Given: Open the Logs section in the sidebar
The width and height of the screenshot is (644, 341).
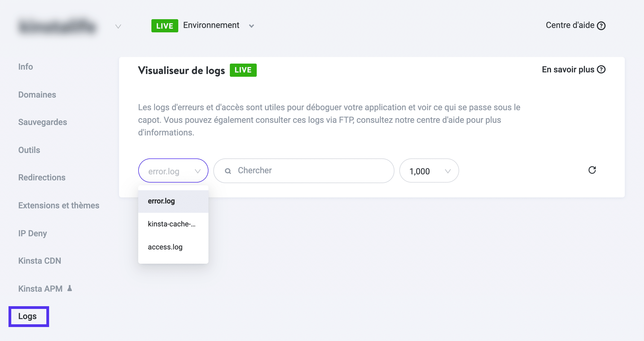Looking at the screenshot, I should point(28,316).
